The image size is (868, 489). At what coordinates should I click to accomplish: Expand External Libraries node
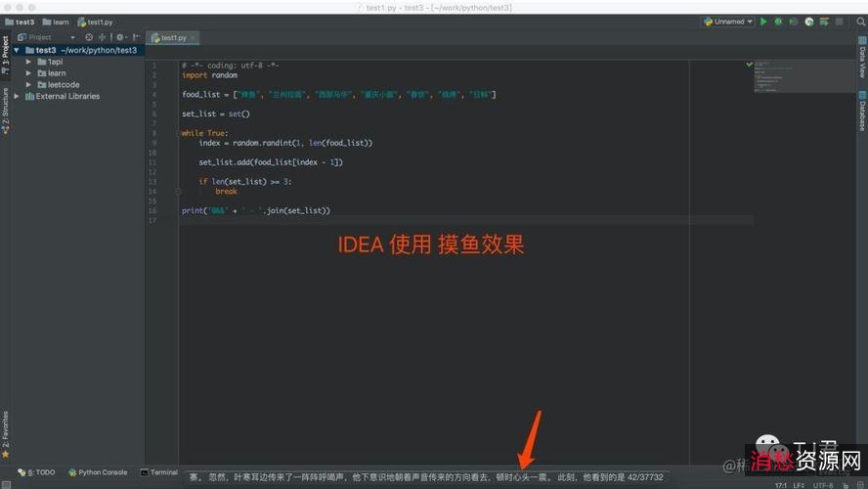click(x=17, y=97)
